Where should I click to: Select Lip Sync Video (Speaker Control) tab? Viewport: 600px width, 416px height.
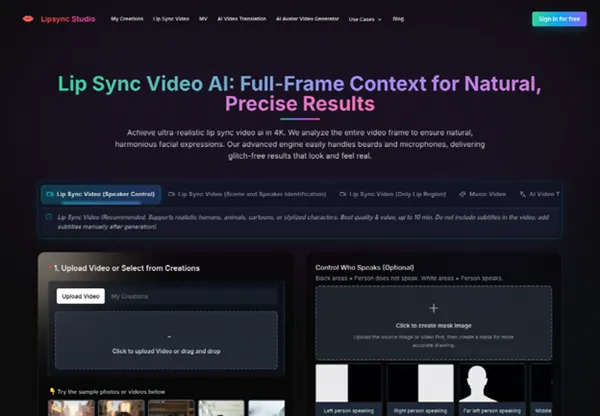[x=101, y=194]
